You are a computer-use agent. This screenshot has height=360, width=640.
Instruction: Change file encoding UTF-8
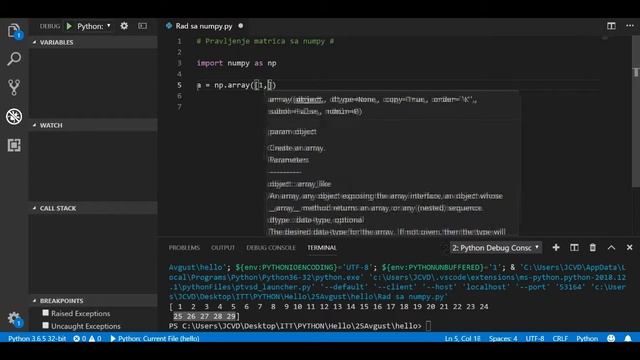tap(535, 338)
